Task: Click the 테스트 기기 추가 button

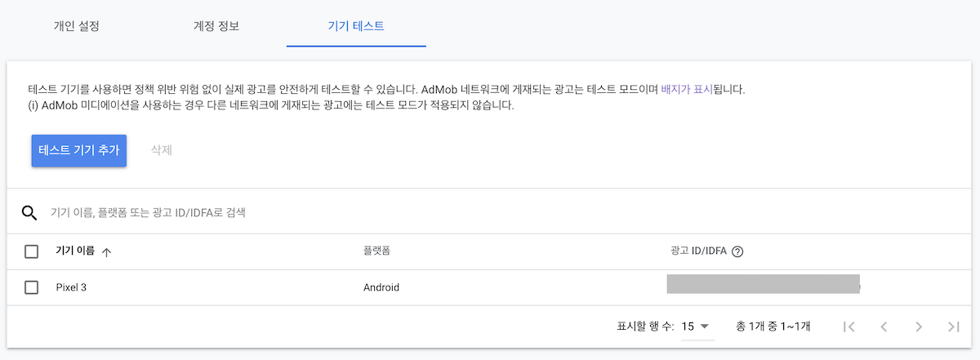Action: point(79,150)
